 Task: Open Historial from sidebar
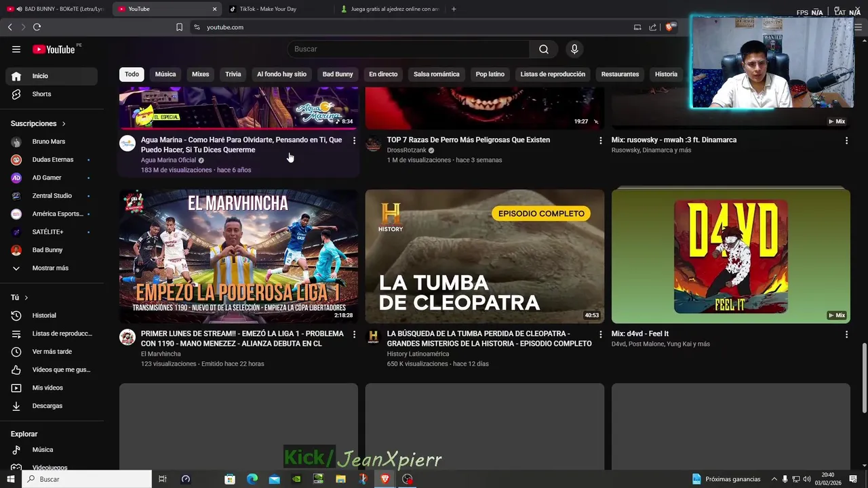(x=52, y=315)
